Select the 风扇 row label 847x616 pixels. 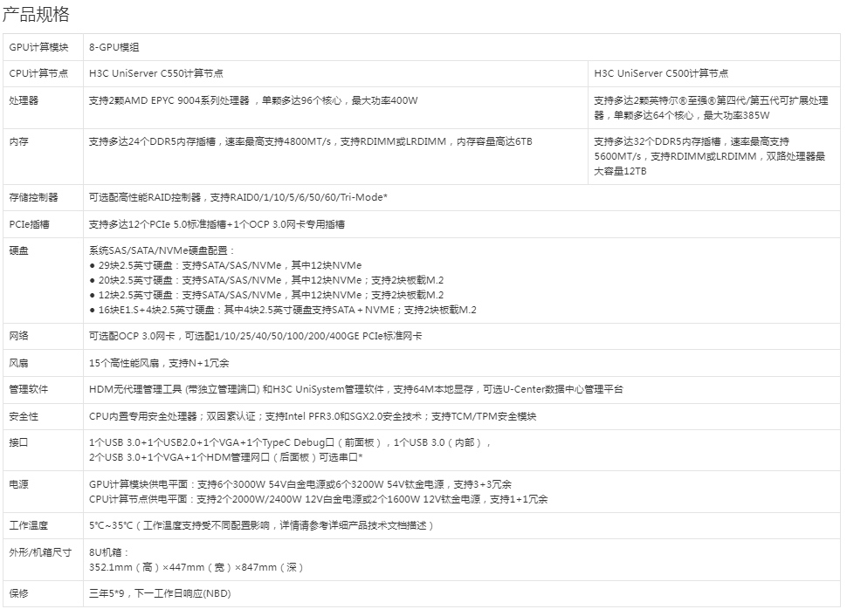[19, 363]
